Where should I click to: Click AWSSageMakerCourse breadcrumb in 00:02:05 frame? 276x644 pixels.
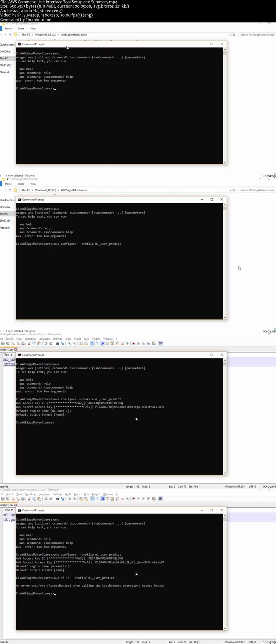point(74,190)
